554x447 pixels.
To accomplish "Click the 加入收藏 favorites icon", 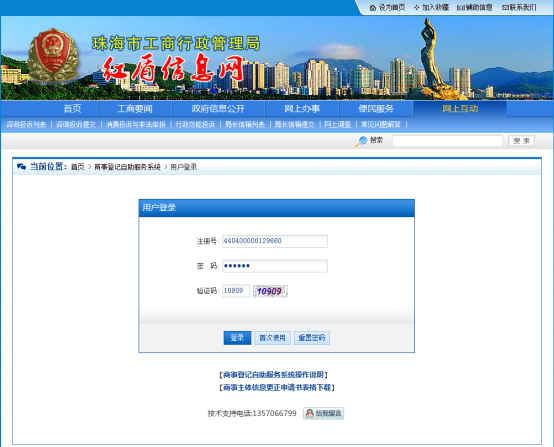I will (x=417, y=7).
